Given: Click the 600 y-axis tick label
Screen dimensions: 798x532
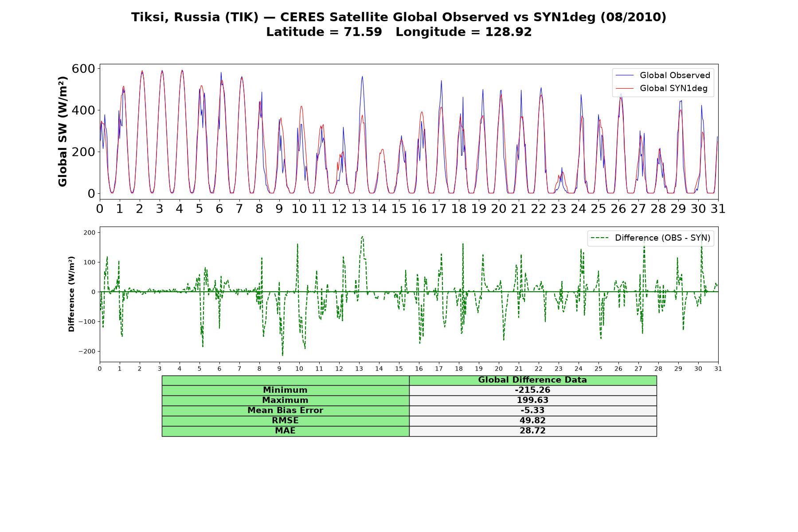Looking at the screenshot, I should 84,69.
